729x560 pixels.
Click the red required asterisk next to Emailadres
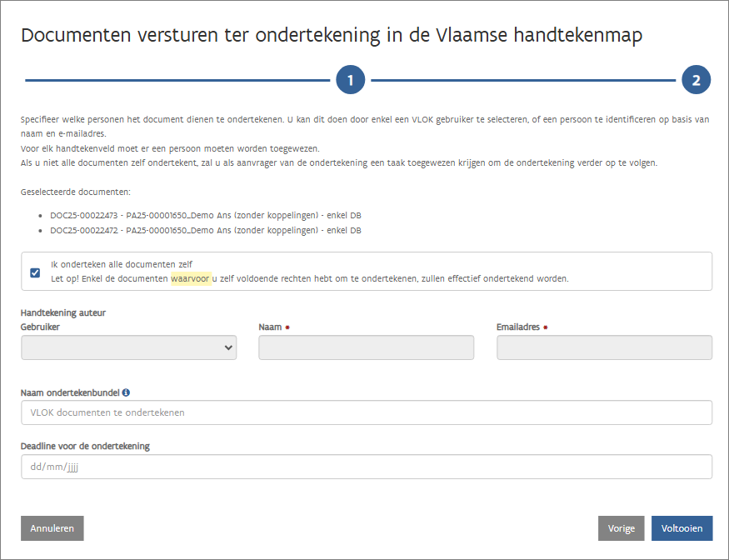545,327
